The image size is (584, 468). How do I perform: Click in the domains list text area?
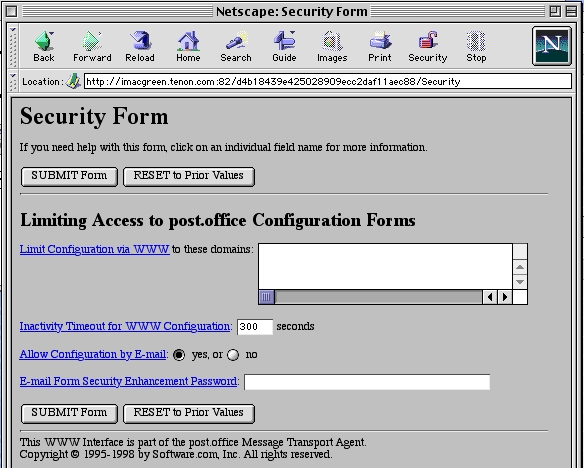pos(385,267)
